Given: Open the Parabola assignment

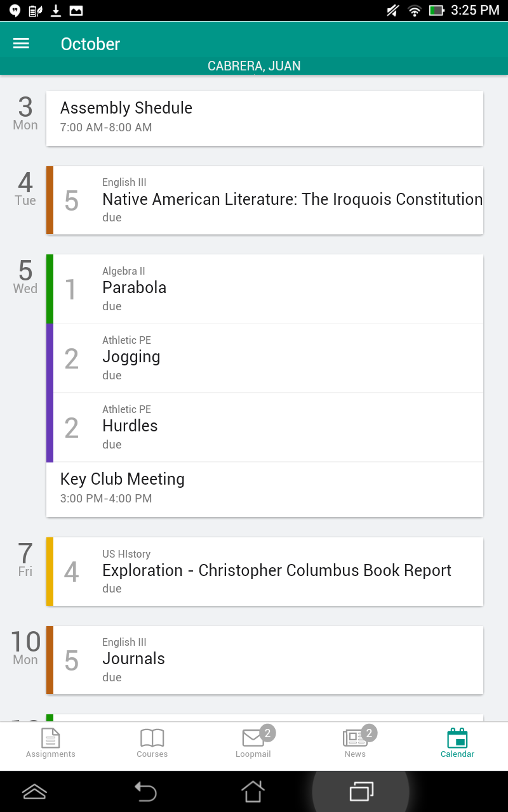Looking at the screenshot, I should (267, 289).
